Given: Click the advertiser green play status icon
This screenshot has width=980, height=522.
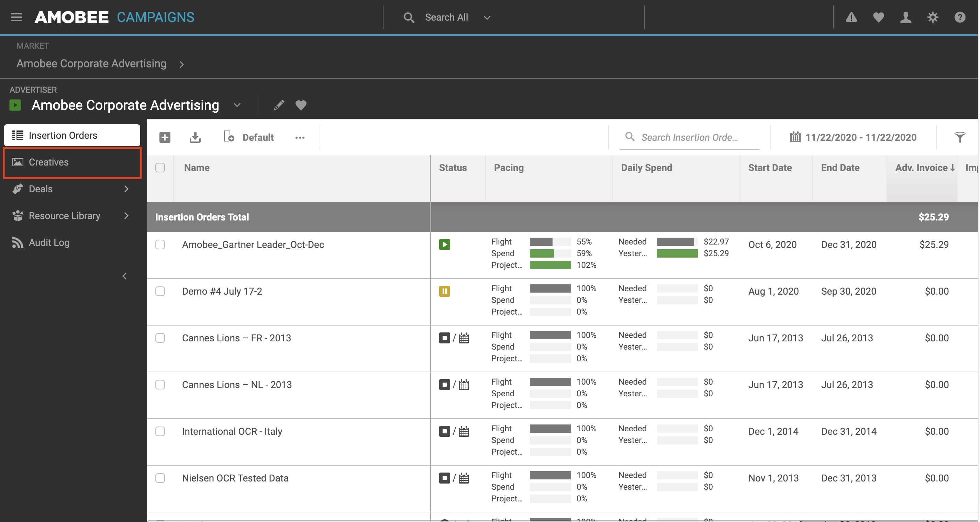Looking at the screenshot, I should (15, 105).
